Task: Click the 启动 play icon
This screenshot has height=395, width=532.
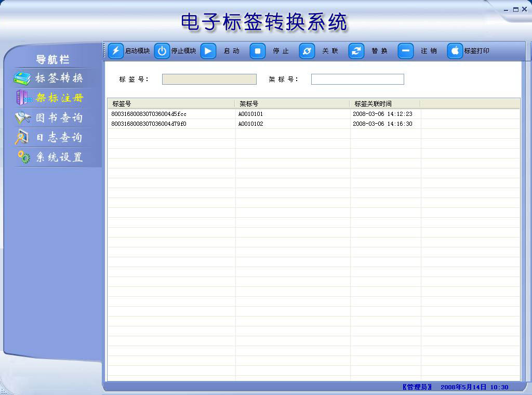Action: (208, 51)
